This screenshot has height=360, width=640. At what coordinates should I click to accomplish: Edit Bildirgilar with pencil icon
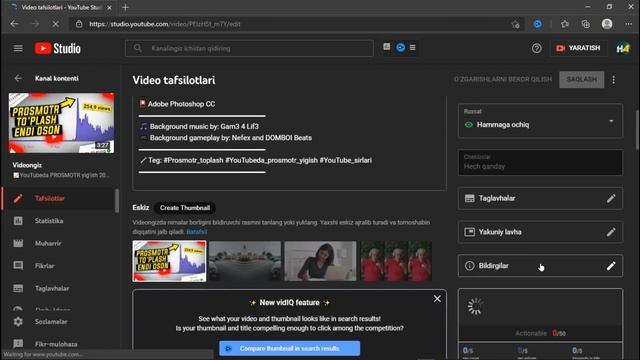[611, 266]
